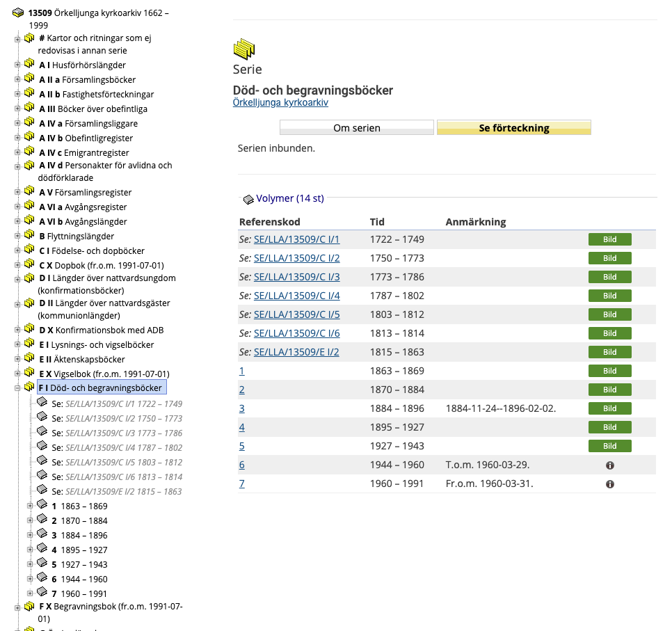Click the book icon for volume 1 1863 – 1869
Viewport: 672px width, 631px height.
(x=42, y=505)
